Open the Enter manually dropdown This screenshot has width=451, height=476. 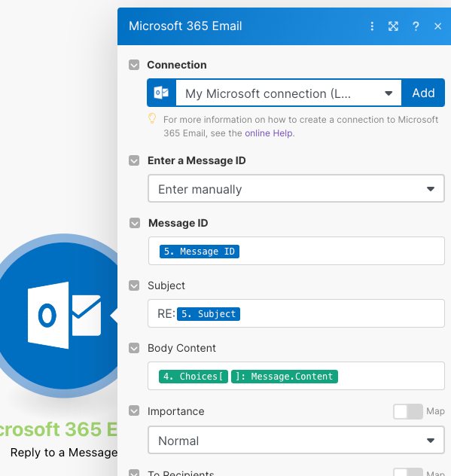coord(296,188)
